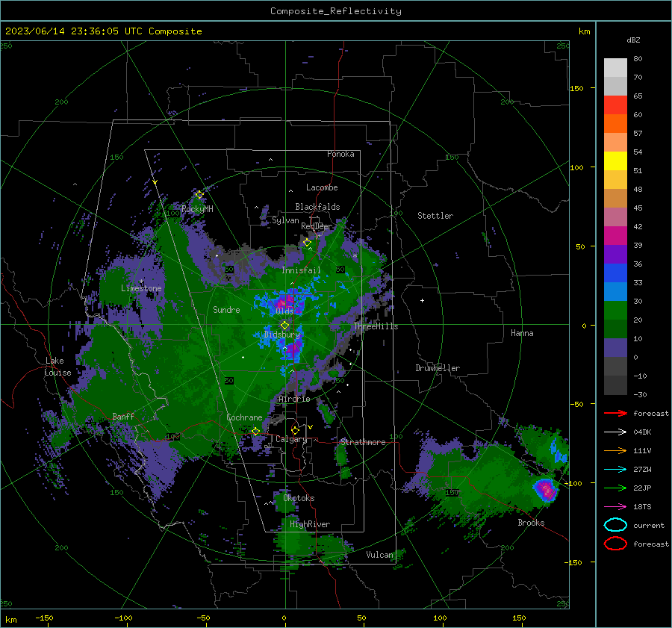Select the magenta 42-39 dBZ swatch

click(615, 235)
